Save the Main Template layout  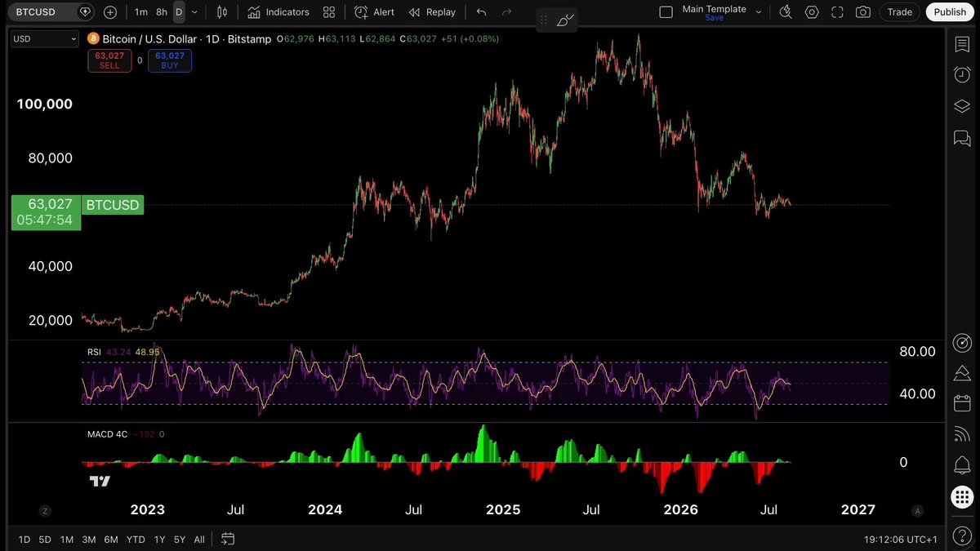[x=714, y=17]
